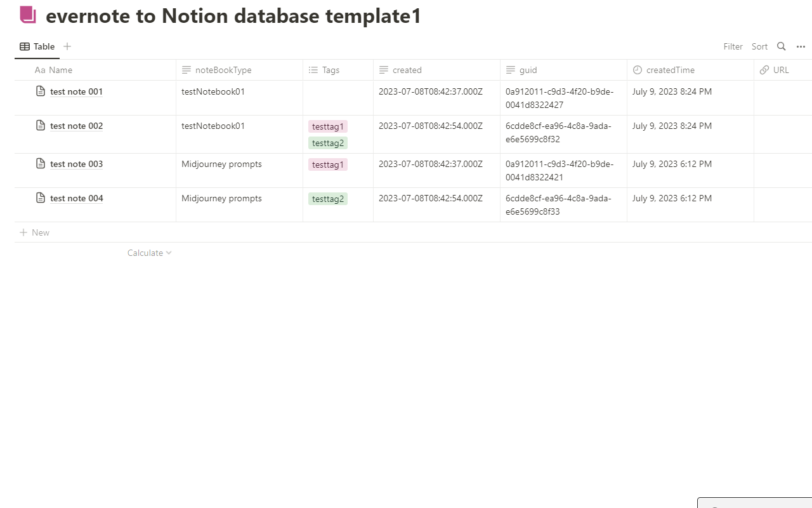Click the pink notebook page icon
This screenshot has width=812, height=508.
pyautogui.click(x=28, y=15)
